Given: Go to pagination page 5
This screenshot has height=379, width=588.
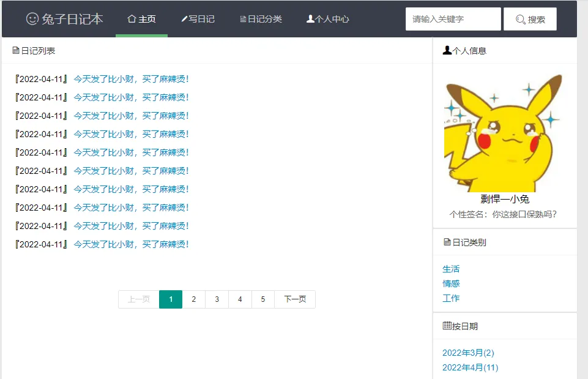Looking at the screenshot, I should [263, 299].
